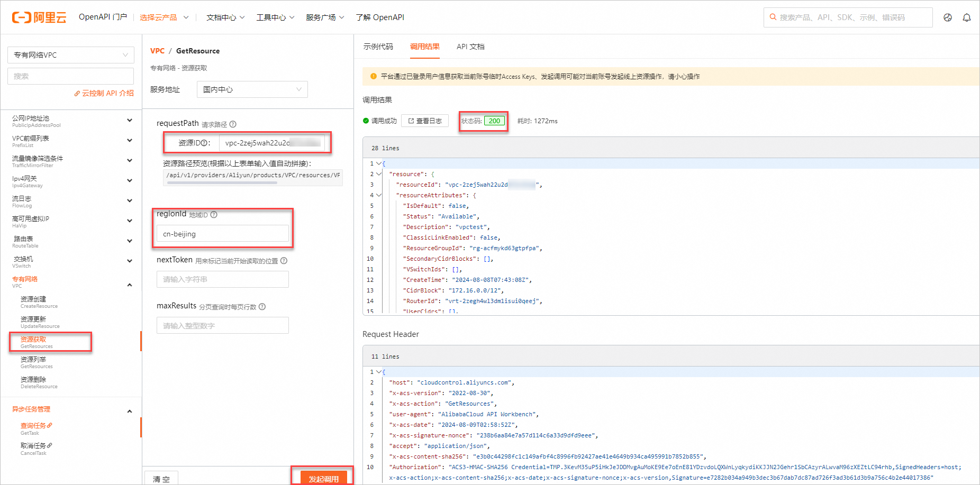Expand 公网IP地址池 in sidebar

(130, 121)
